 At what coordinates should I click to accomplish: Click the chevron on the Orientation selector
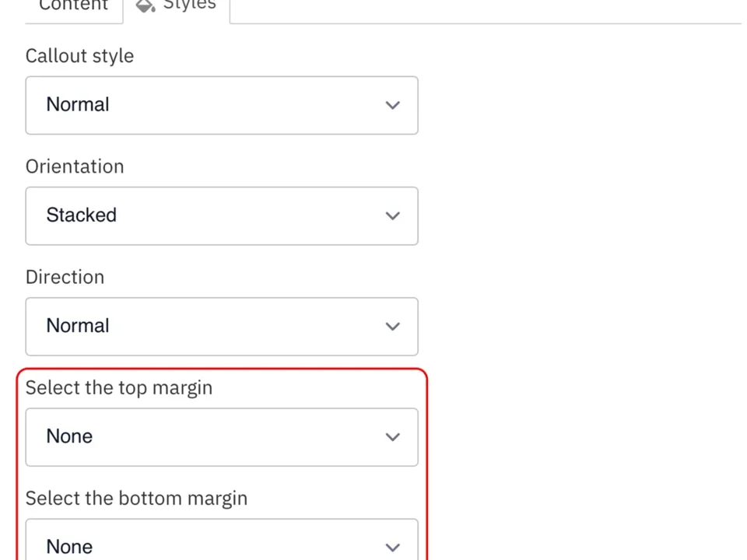coord(392,215)
